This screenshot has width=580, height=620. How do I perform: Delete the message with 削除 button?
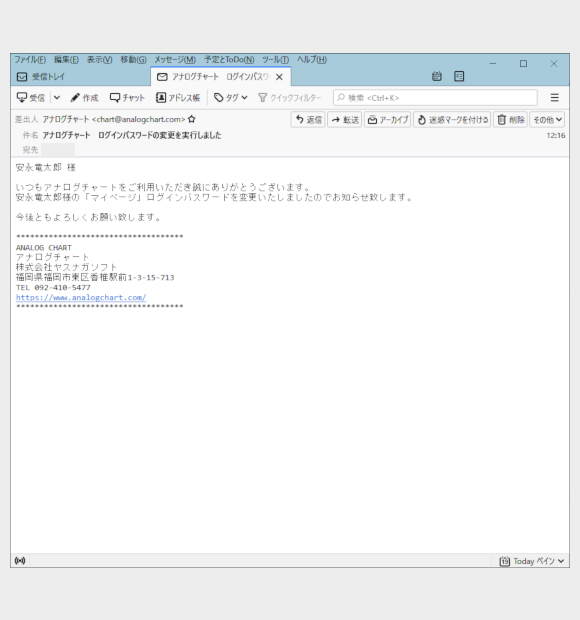click(510, 119)
